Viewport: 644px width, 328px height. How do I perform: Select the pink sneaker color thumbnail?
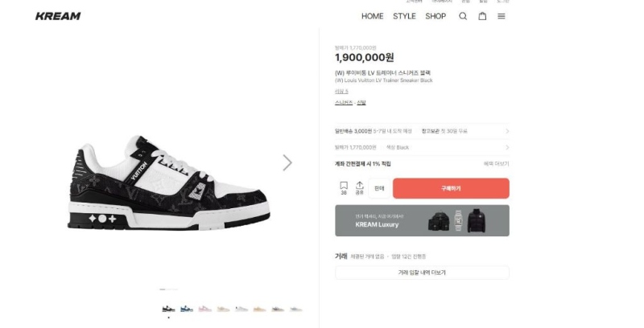click(204, 309)
